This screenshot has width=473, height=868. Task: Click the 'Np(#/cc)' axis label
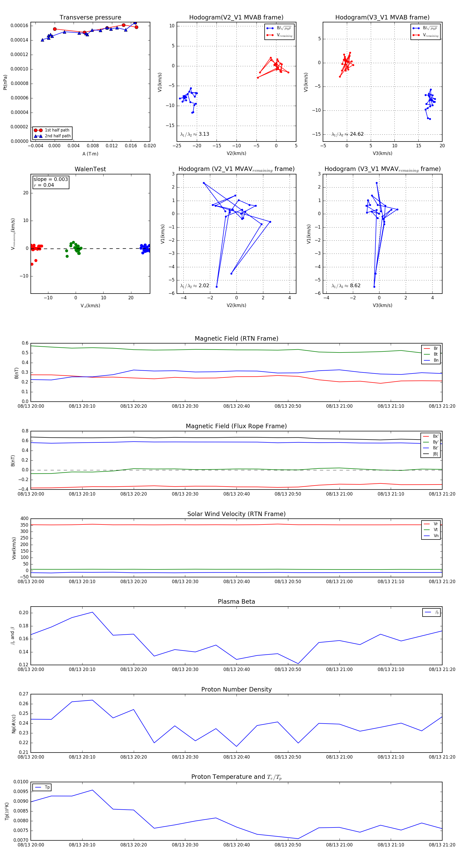click(13, 724)
